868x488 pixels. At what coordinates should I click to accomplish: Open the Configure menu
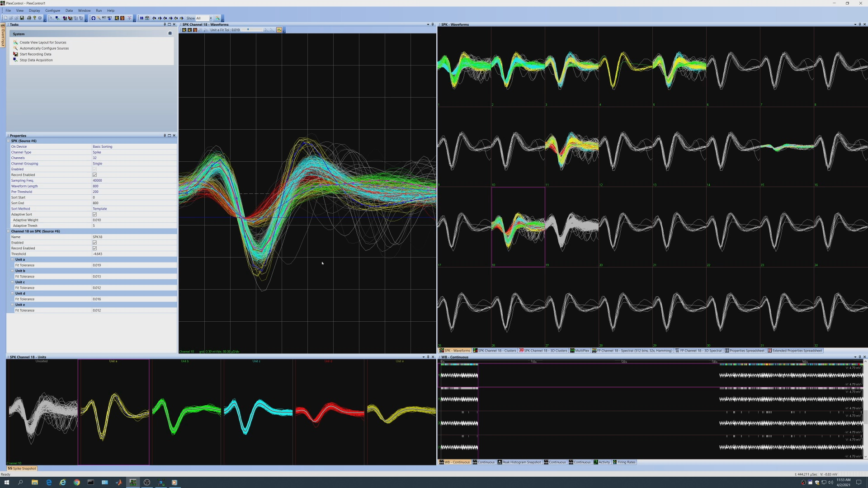pos(52,10)
